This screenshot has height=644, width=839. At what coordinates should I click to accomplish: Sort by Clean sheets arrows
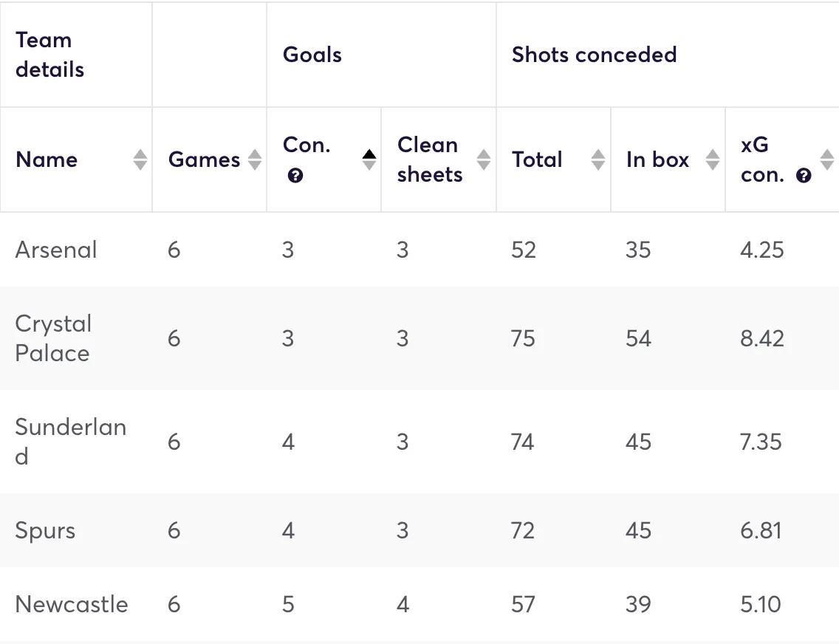tap(484, 160)
